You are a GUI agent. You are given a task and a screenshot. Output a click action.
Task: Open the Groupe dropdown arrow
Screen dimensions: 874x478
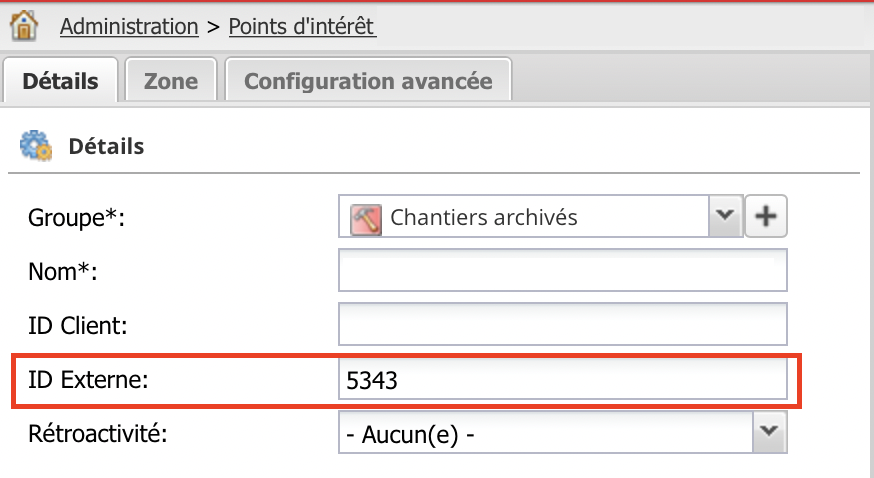point(726,216)
